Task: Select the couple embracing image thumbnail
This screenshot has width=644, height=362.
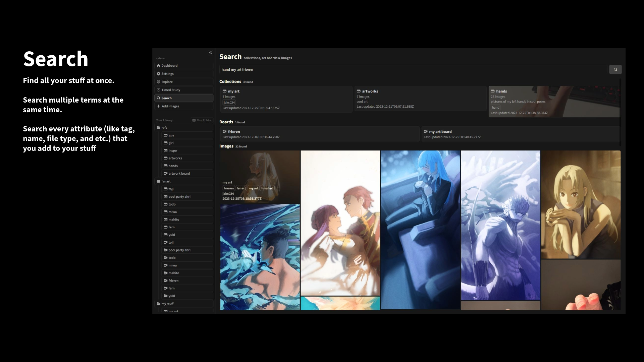Action: (x=340, y=223)
